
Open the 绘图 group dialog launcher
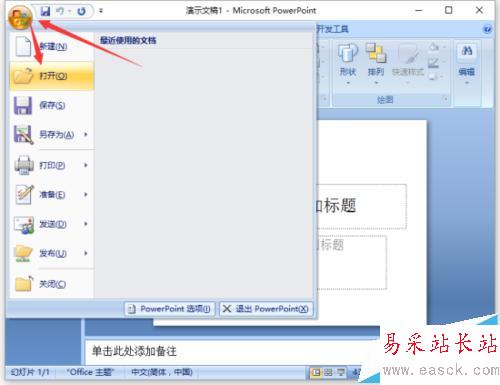coord(445,99)
